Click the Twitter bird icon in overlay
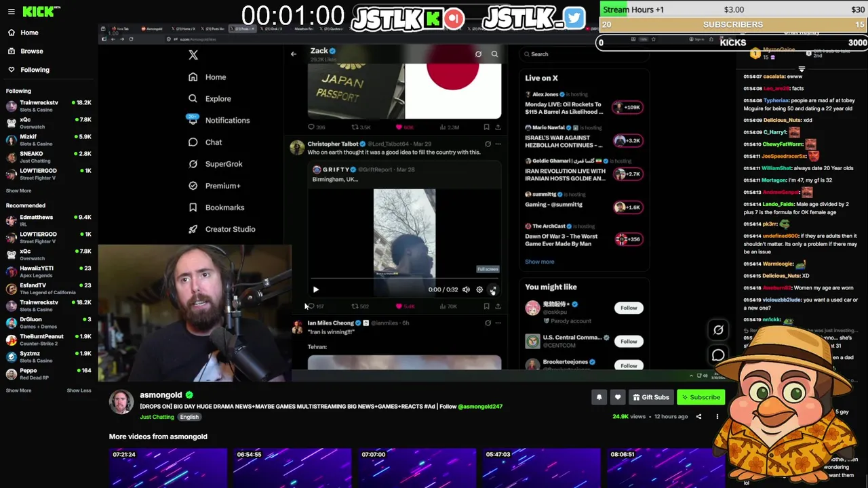The image size is (868, 488). point(574,18)
